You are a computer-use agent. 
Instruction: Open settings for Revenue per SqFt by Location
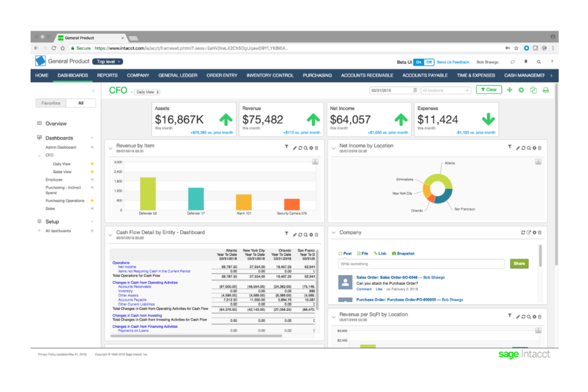pyautogui.click(x=534, y=317)
